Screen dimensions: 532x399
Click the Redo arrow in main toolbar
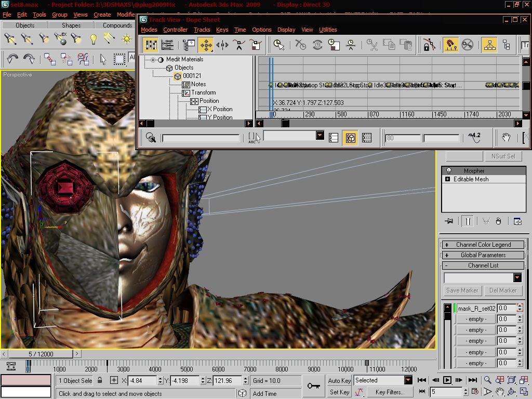[x=29, y=59]
